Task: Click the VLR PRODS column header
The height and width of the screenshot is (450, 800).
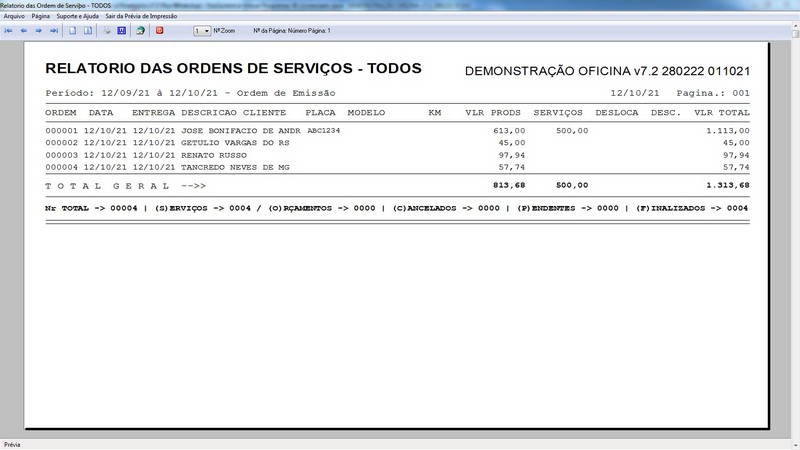Action: (x=493, y=113)
